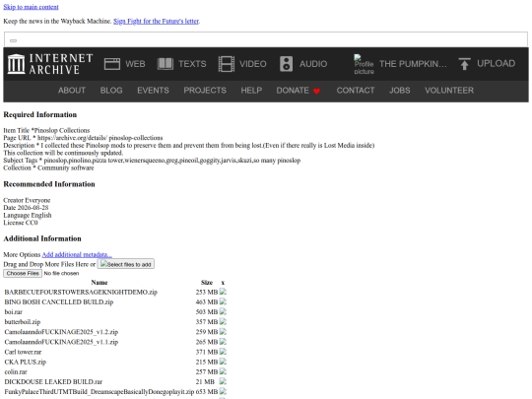Open the EVENTS link

[x=153, y=91]
